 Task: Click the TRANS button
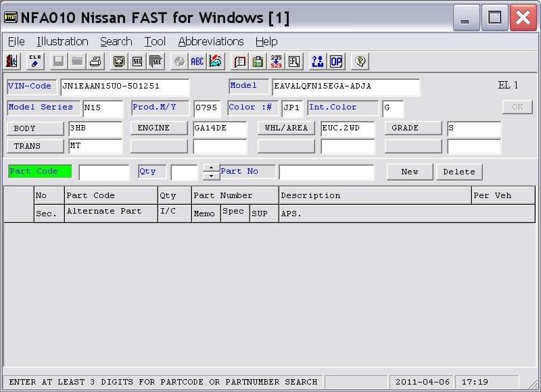(x=35, y=146)
